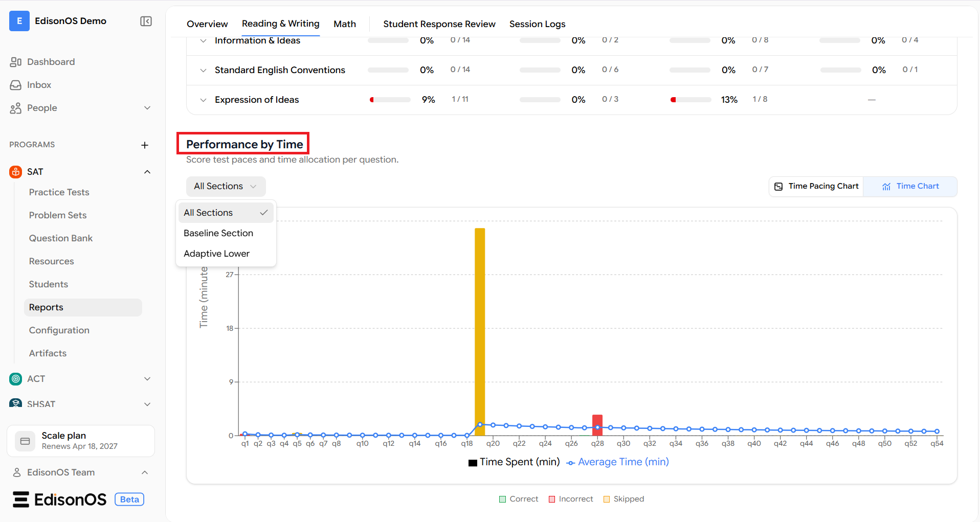Add a program with the plus icon
Image resolution: width=980 pixels, height=522 pixels.
click(x=145, y=145)
